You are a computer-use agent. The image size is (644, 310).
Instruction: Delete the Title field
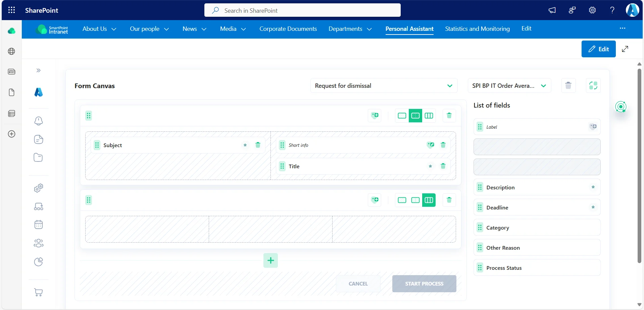pyautogui.click(x=443, y=166)
